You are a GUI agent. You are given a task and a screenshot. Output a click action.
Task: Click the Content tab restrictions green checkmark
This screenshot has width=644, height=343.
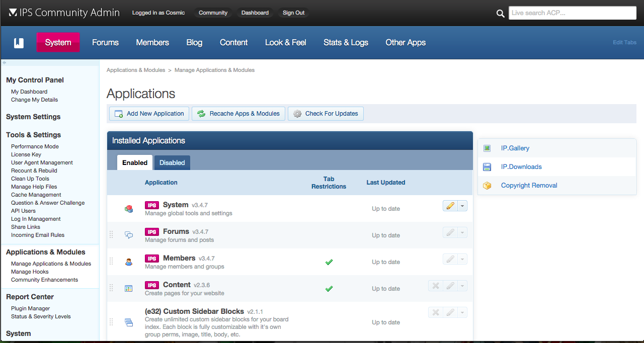(x=329, y=289)
